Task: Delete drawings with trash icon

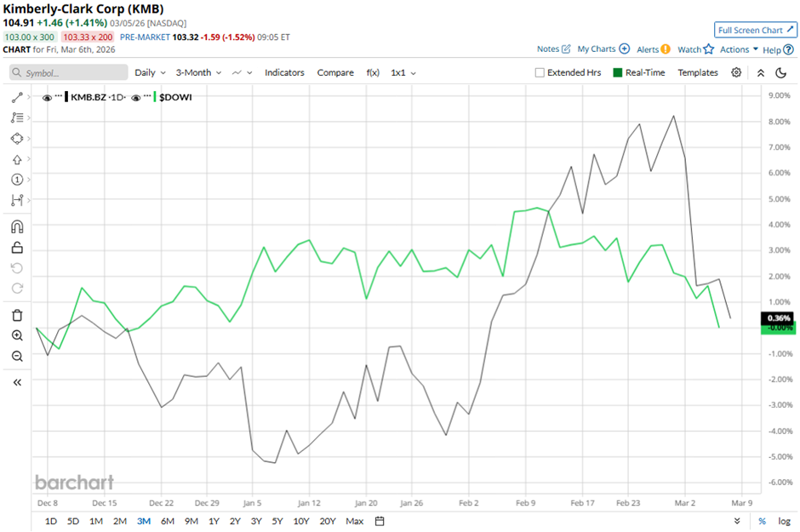Action: coord(17,315)
